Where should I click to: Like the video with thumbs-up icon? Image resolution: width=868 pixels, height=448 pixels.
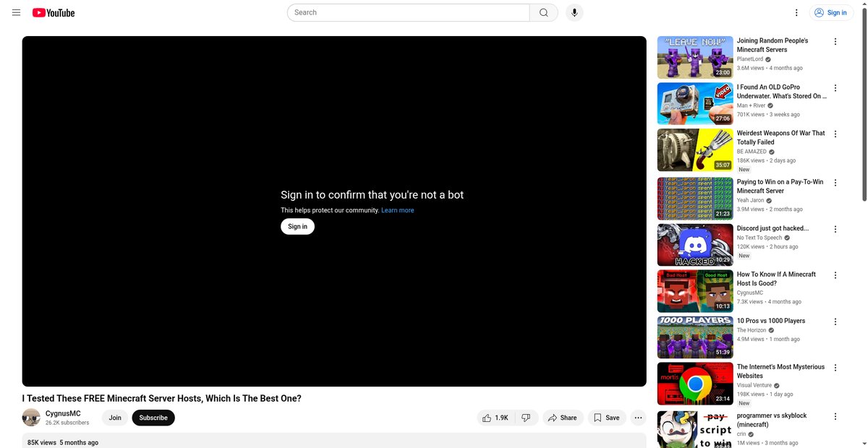coord(496,418)
